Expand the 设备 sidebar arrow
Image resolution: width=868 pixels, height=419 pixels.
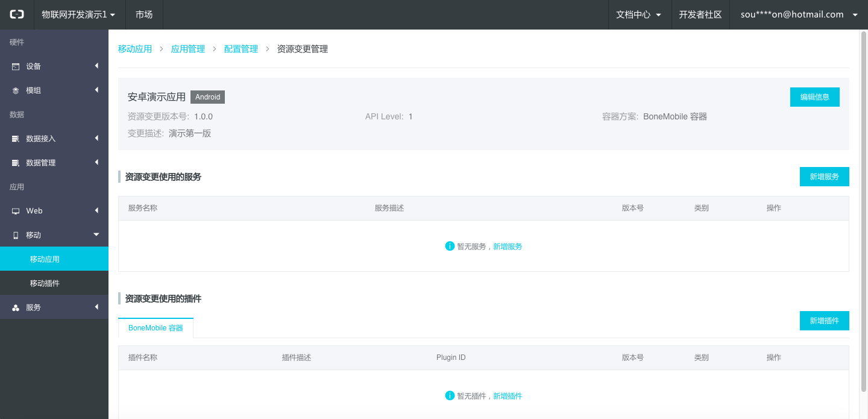pyautogui.click(x=96, y=66)
